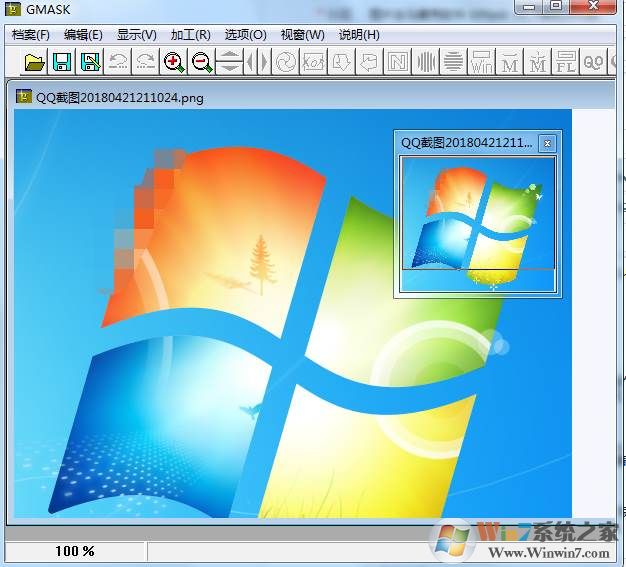
Task: Select the Win mask tool
Action: point(481,62)
